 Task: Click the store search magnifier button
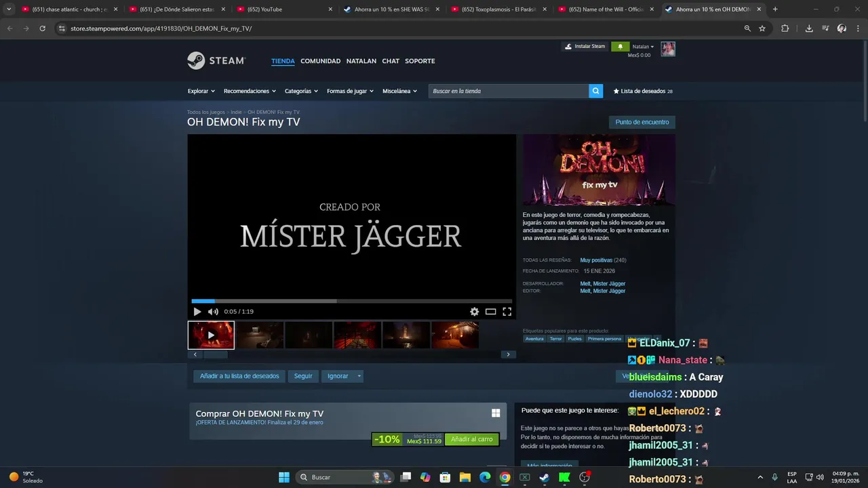595,91
